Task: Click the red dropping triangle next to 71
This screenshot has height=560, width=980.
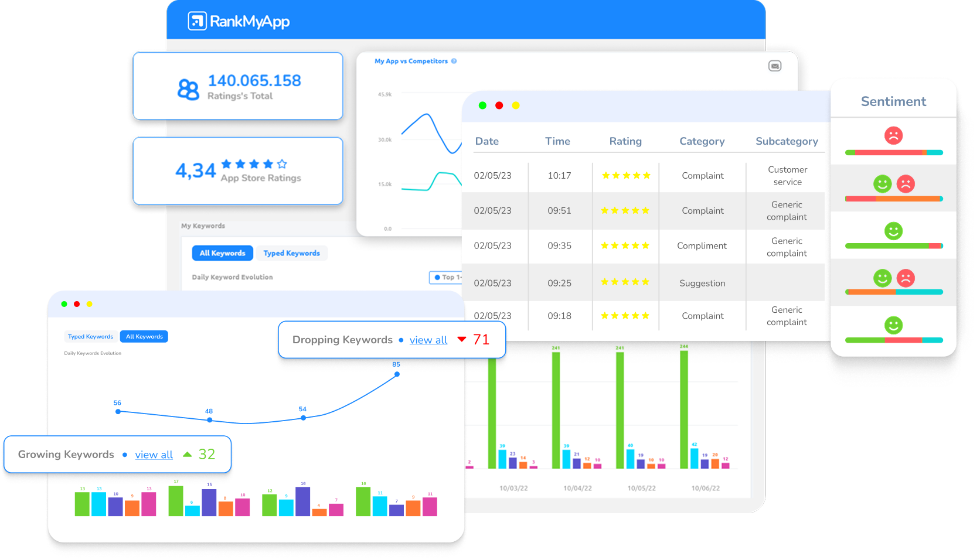Action: (462, 339)
